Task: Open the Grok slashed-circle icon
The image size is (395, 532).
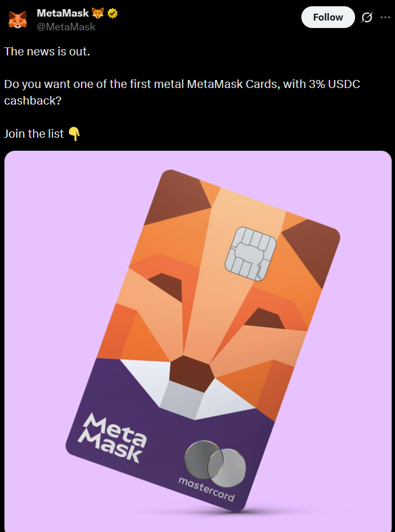Action: click(x=367, y=17)
